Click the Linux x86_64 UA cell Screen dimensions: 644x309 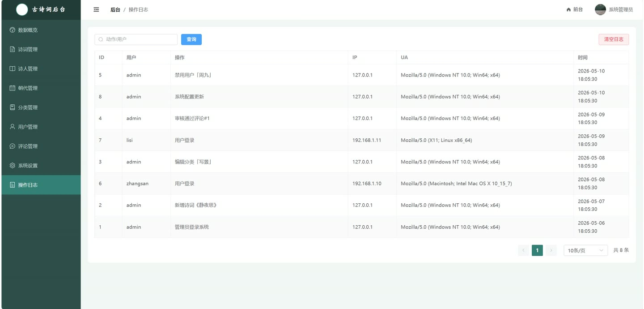click(485, 140)
